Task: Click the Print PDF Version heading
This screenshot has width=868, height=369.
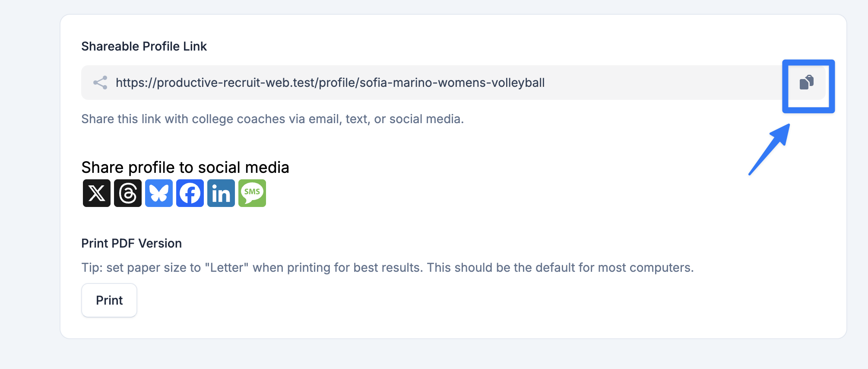Action: click(x=132, y=243)
